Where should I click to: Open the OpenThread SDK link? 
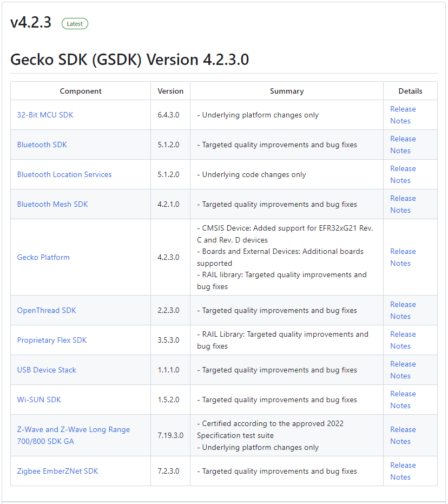click(47, 310)
